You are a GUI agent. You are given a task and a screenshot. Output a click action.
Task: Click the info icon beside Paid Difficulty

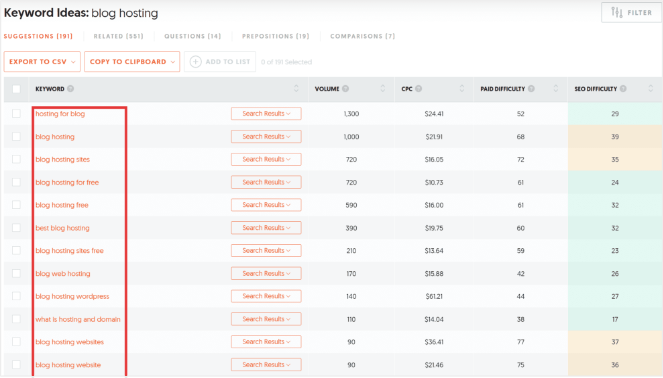click(531, 89)
